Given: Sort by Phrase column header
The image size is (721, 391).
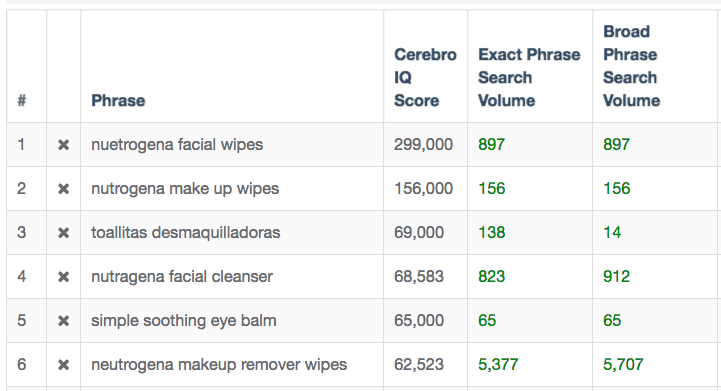Looking at the screenshot, I should point(118,100).
